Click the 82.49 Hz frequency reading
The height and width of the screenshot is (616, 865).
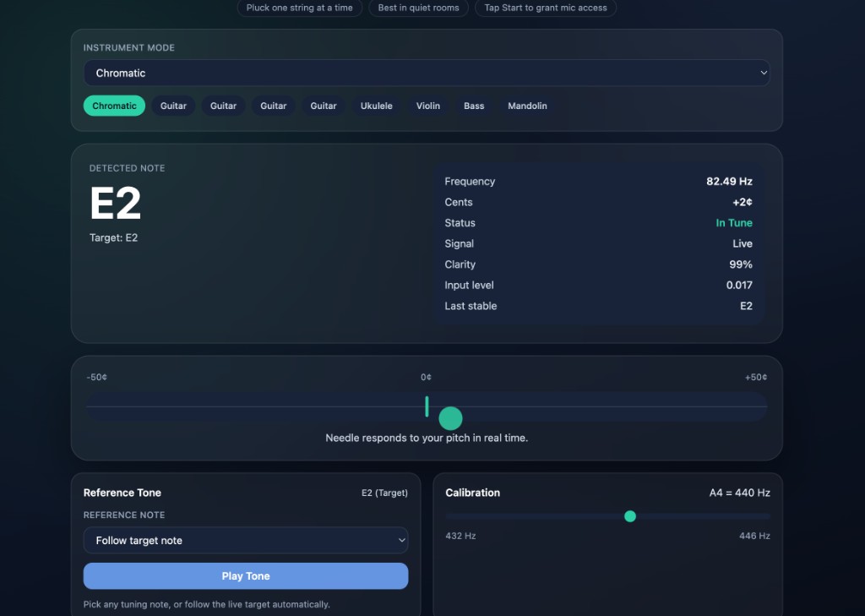(x=729, y=182)
